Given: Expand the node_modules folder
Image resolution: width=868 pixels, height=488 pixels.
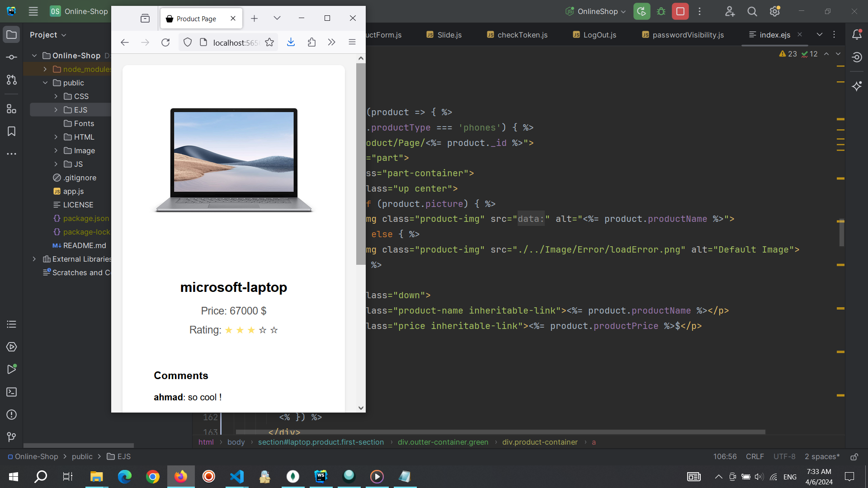Looking at the screenshot, I should tap(45, 69).
